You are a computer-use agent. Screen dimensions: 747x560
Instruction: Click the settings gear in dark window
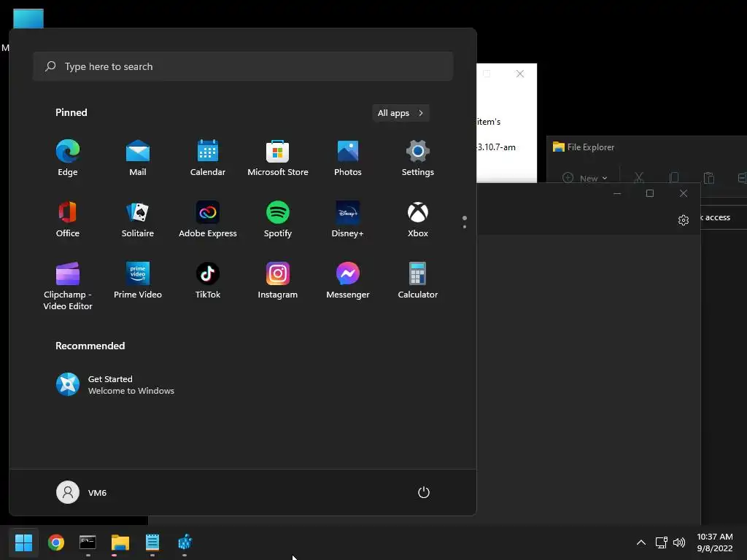point(683,220)
